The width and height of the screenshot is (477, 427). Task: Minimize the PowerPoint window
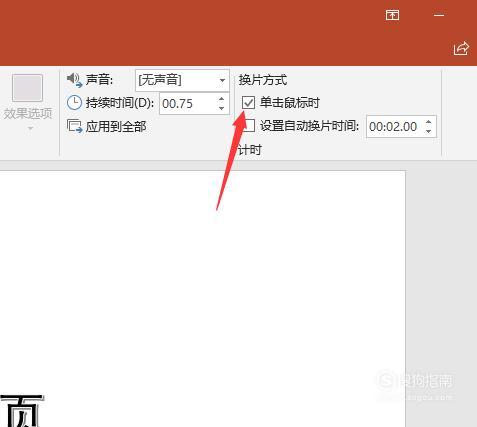[439, 15]
